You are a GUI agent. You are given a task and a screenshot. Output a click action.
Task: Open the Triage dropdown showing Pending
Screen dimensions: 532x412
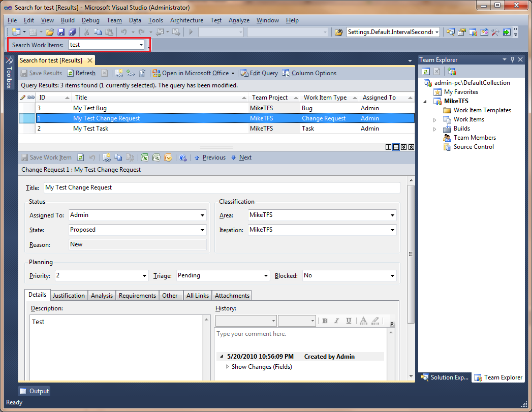point(266,276)
